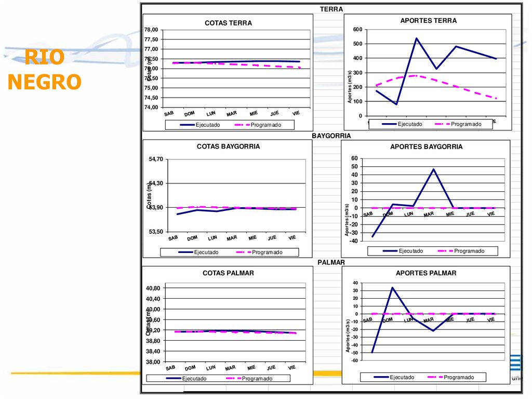Click the 78,00 axis value in Cotas Terra
Screen dimensions: 532x399
tap(151, 30)
